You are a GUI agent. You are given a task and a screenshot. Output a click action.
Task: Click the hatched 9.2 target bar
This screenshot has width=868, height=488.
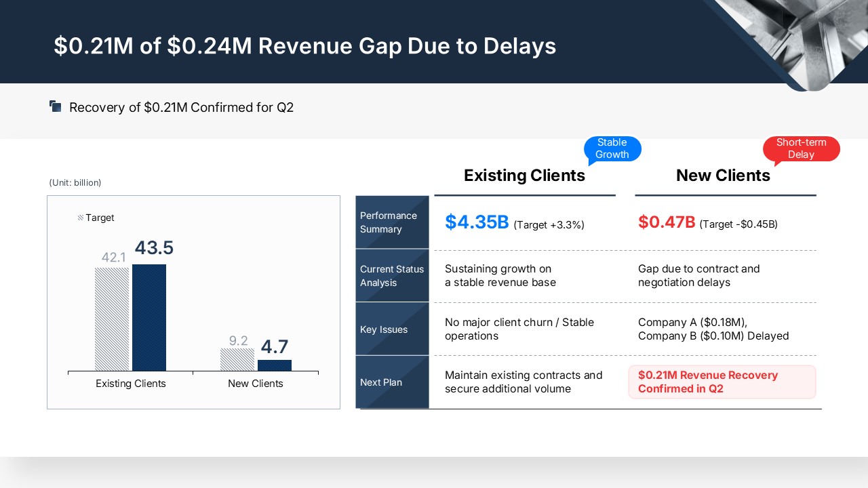tap(237, 360)
